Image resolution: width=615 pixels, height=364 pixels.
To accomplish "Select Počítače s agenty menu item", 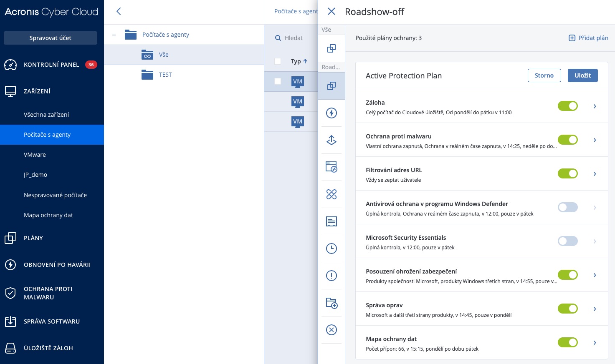I will (x=52, y=135).
